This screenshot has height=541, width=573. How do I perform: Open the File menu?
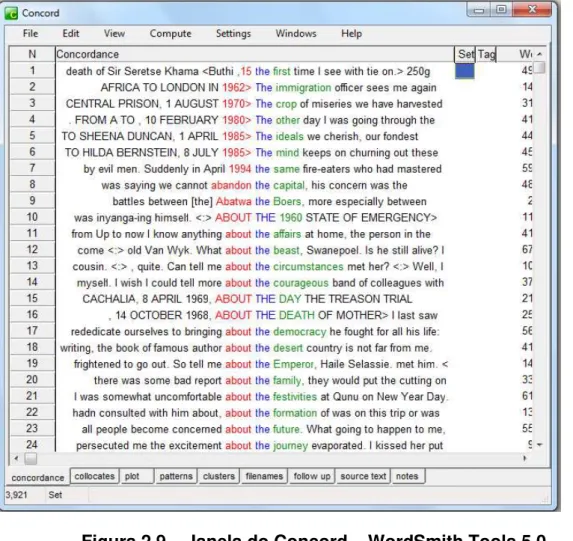[x=30, y=34]
